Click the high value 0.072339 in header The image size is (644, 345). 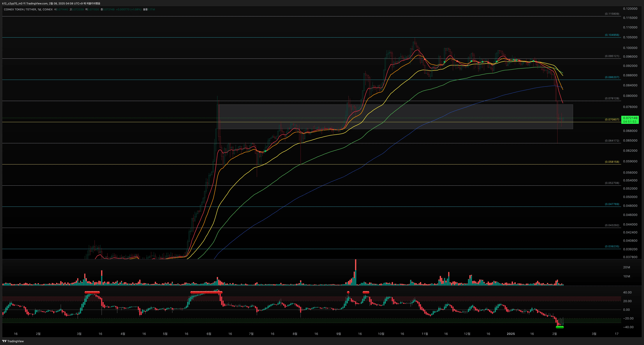point(78,9)
